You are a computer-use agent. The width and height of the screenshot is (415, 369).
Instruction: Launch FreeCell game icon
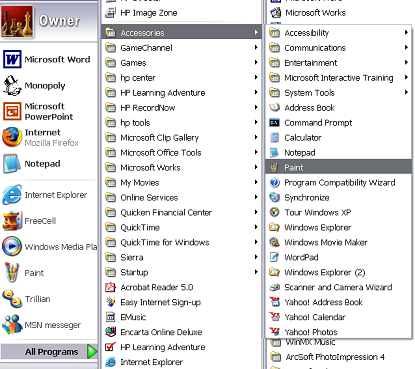coord(12,221)
